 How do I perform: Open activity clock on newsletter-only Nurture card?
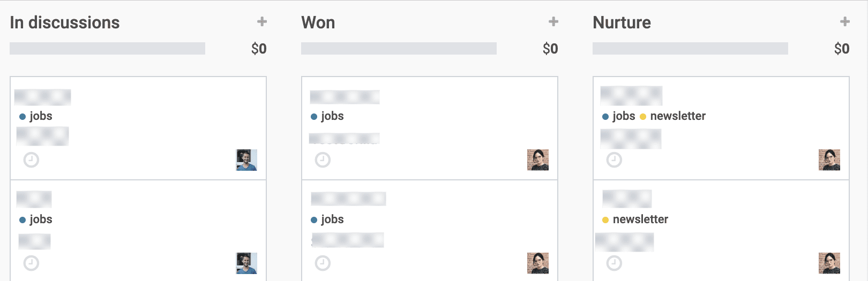click(x=614, y=263)
